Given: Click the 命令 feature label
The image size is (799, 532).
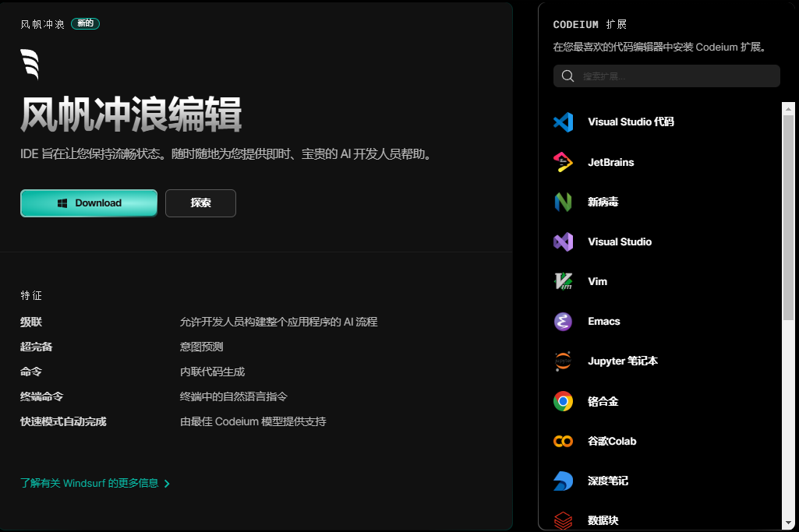Looking at the screenshot, I should tap(31, 372).
